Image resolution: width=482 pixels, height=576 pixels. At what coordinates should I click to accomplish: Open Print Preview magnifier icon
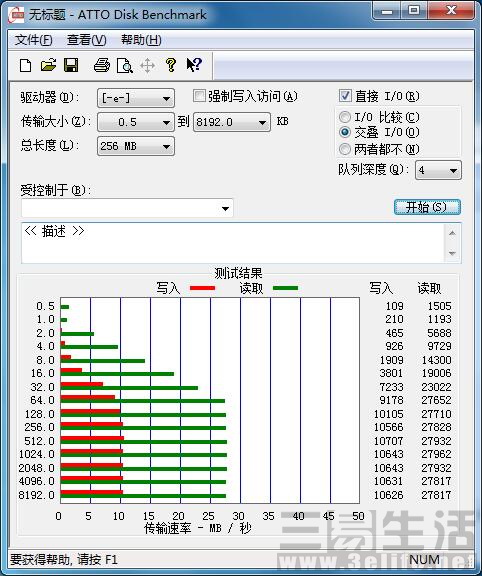pos(125,66)
